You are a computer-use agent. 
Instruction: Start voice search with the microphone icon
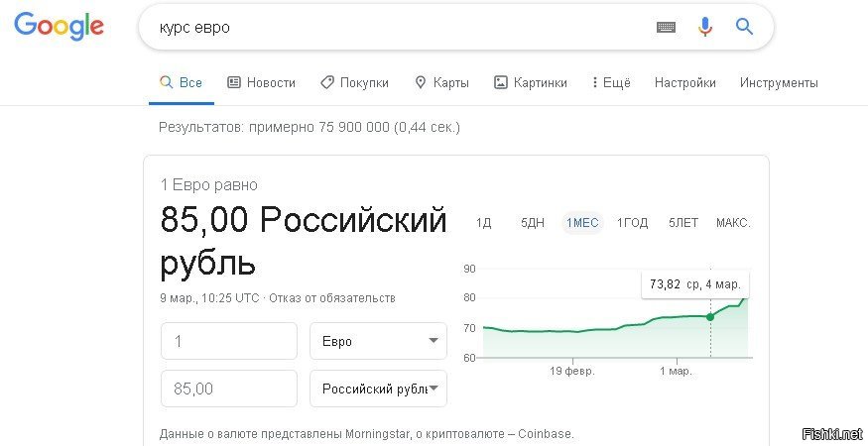pyautogui.click(x=704, y=27)
